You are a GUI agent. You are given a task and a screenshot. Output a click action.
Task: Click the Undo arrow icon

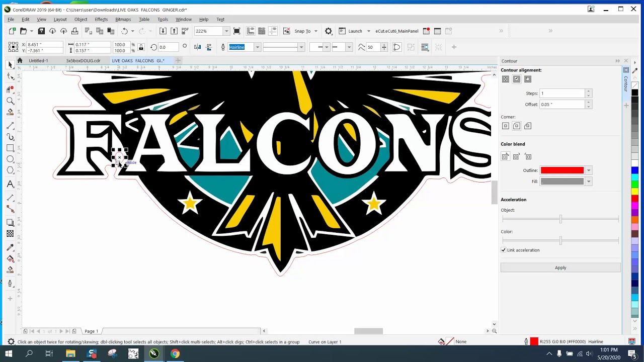(x=124, y=31)
